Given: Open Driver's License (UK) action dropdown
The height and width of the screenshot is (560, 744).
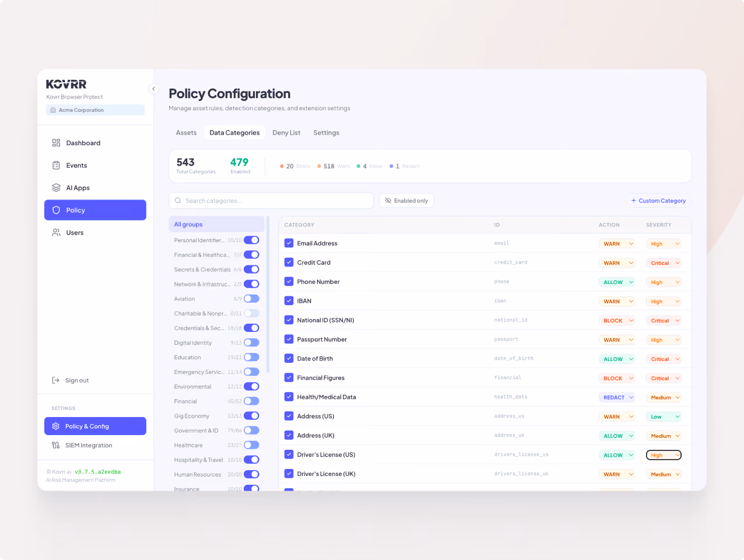Looking at the screenshot, I should coord(617,474).
